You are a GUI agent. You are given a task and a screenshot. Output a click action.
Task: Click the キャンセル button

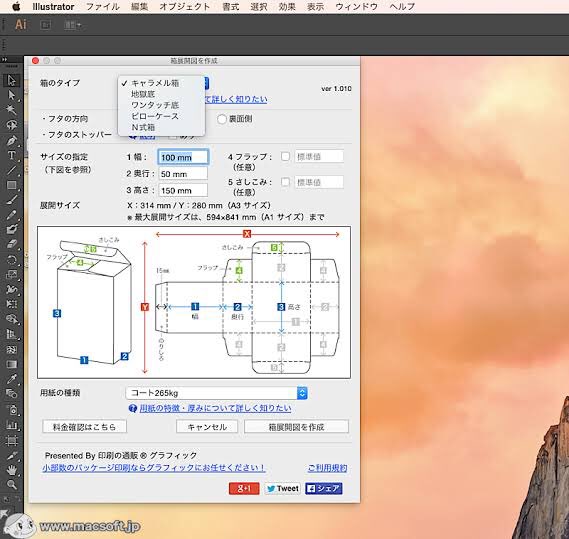[207, 427]
